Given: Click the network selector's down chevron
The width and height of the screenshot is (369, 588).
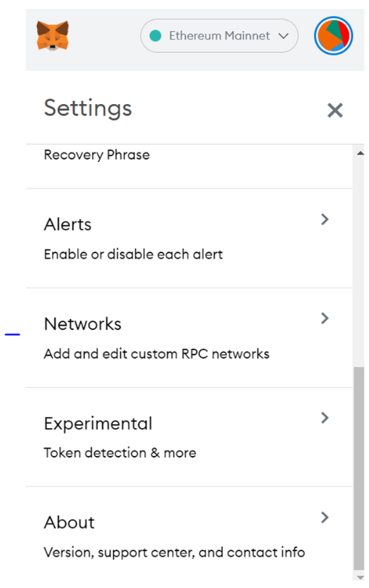Looking at the screenshot, I should click(284, 35).
